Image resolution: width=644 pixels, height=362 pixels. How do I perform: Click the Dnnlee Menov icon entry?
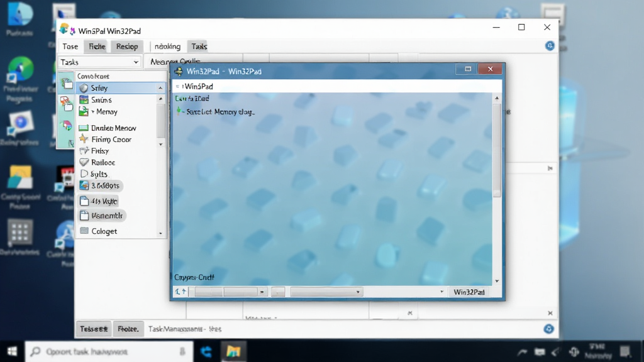(x=107, y=128)
